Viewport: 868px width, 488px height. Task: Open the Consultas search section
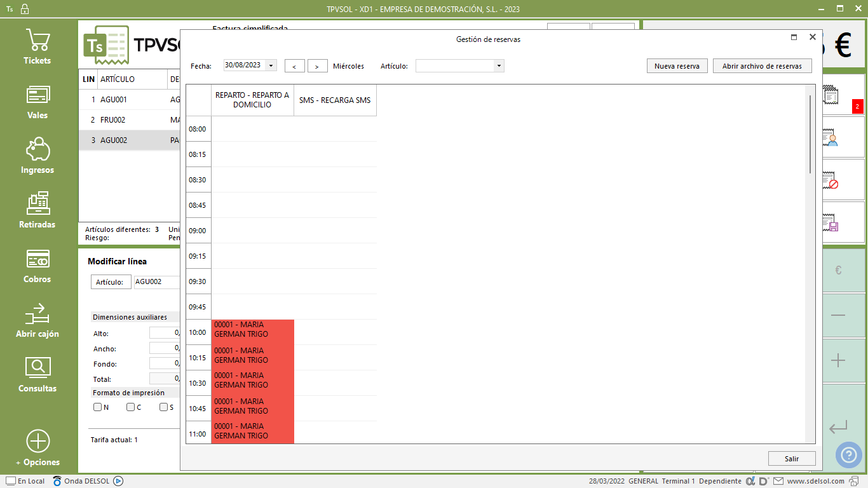pyautogui.click(x=37, y=374)
